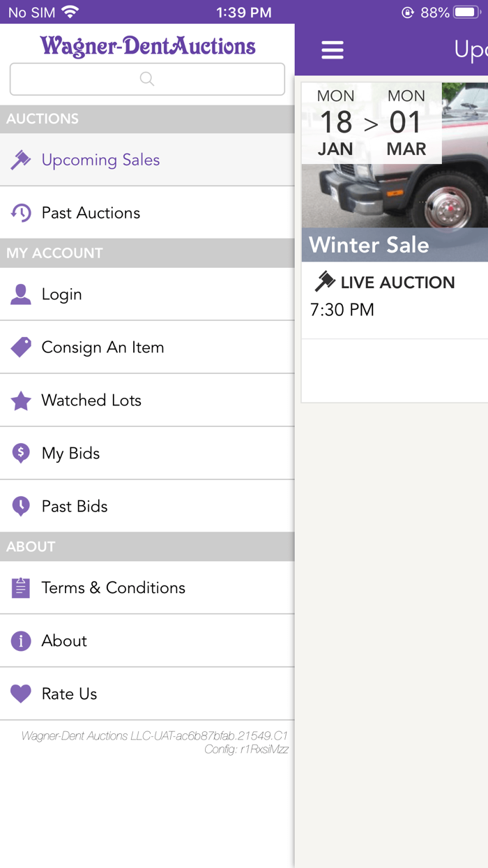The width and height of the screenshot is (488, 868).
Task: Click the Rate Us heart icon
Action: tap(21, 694)
